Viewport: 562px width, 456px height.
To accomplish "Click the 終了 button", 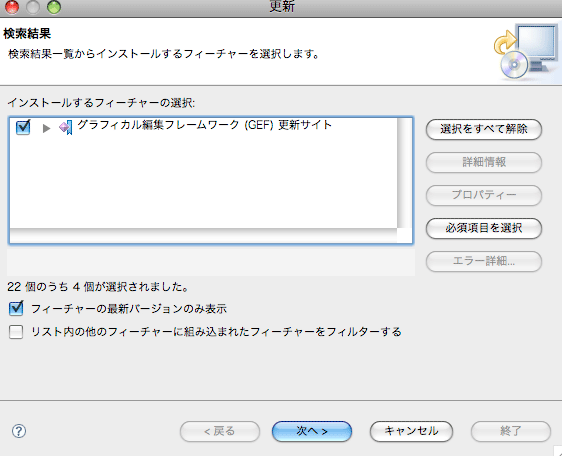I will click(510, 431).
